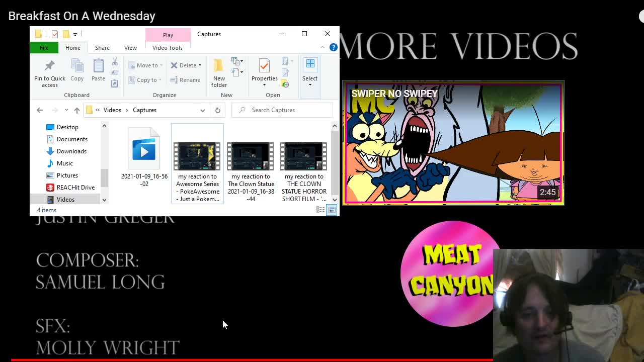Open the SWIPER NO SWIPEY suggested video

pyautogui.click(x=453, y=143)
